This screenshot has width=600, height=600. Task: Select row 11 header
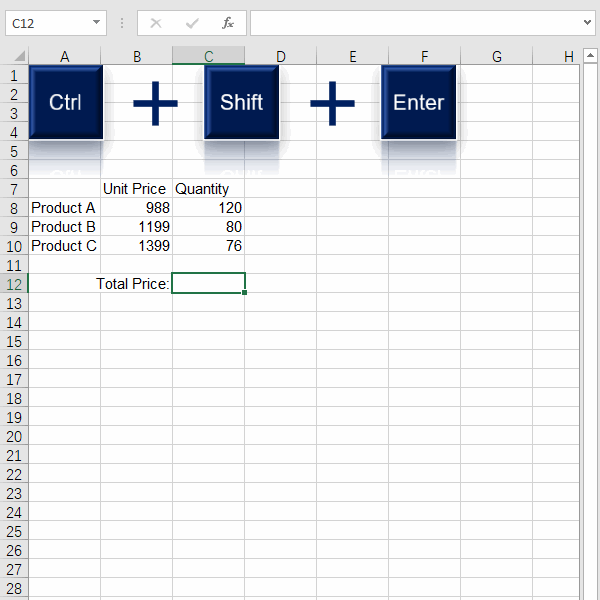(x=14, y=265)
